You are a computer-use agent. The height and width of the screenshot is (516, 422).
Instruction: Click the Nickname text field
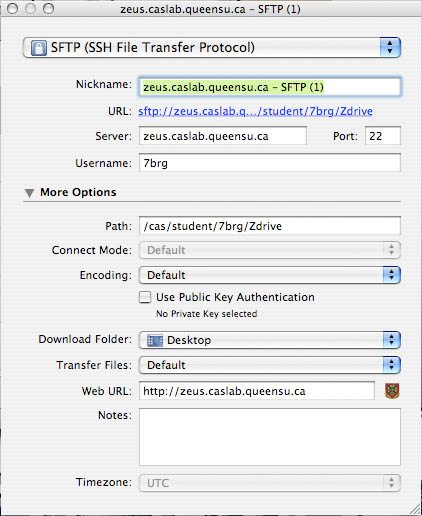tap(270, 87)
